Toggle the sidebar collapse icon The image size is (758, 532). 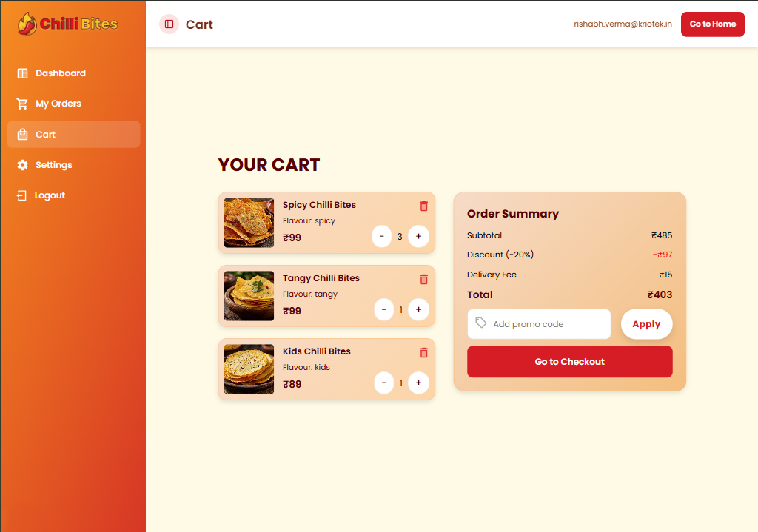[169, 24]
